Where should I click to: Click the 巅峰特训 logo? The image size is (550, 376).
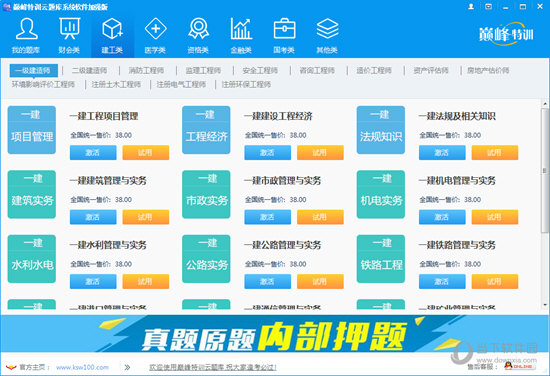click(506, 34)
